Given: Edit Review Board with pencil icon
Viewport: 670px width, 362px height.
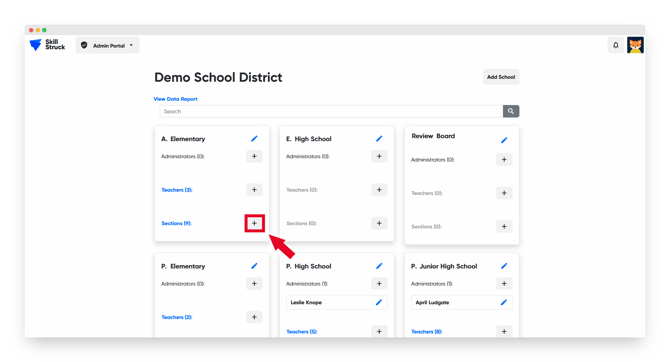Looking at the screenshot, I should click(x=504, y=140).
